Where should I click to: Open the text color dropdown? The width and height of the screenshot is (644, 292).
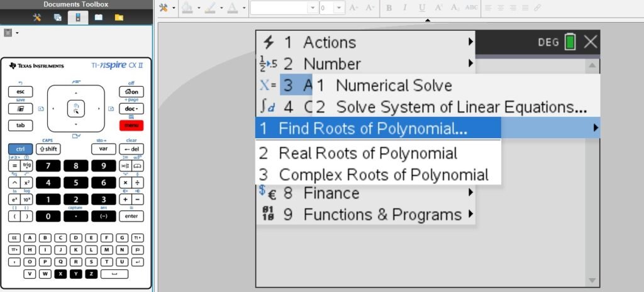tap(244, 8)
